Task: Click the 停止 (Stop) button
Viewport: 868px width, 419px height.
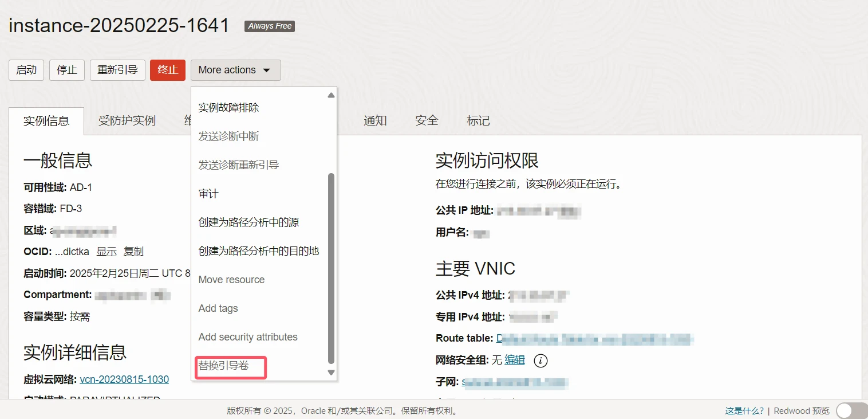Action: click(x=67, y=70)
